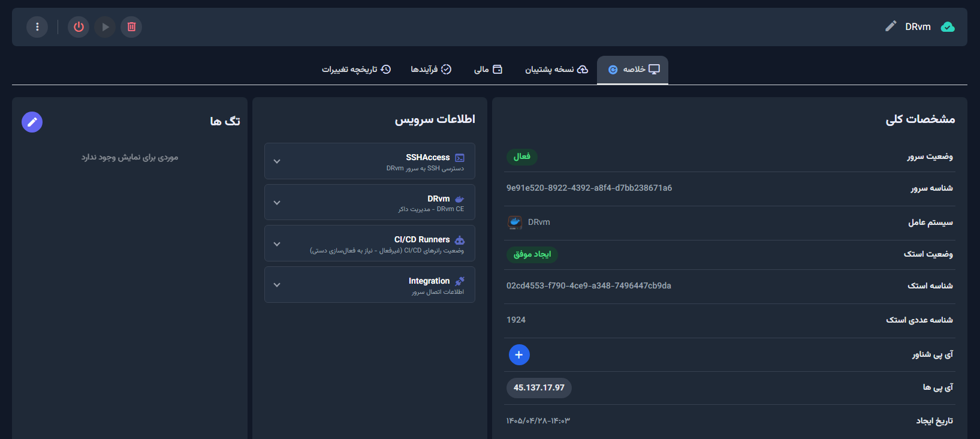This screenshot has width=980, height=439.
Task: Open the فرآیندها tab
Action: [431, 70]
